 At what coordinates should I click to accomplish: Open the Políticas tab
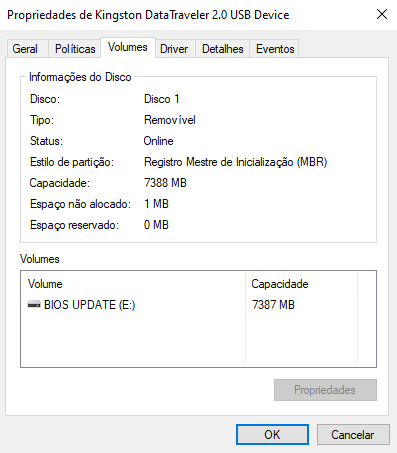[x=75, y=49]
